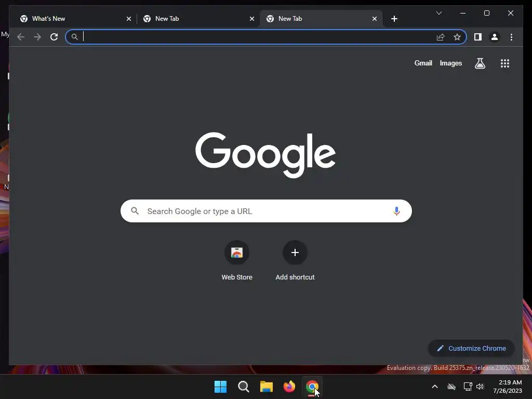Open a new tab with plus button
The height and width of the screenshot is (399, 532).
394,19
